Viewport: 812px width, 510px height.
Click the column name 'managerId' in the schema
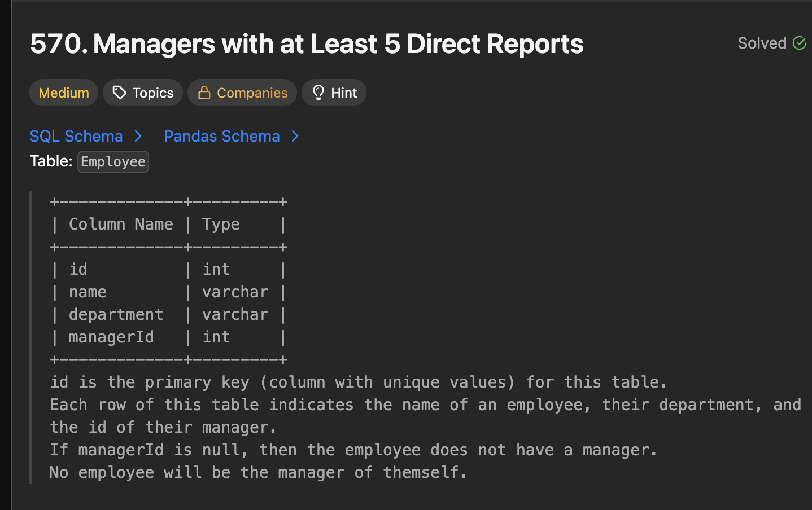[x=111, y=337]
